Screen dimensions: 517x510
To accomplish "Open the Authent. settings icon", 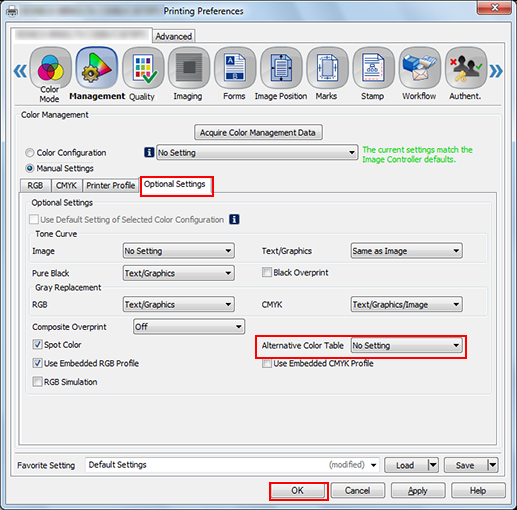I will pos(466,68).
